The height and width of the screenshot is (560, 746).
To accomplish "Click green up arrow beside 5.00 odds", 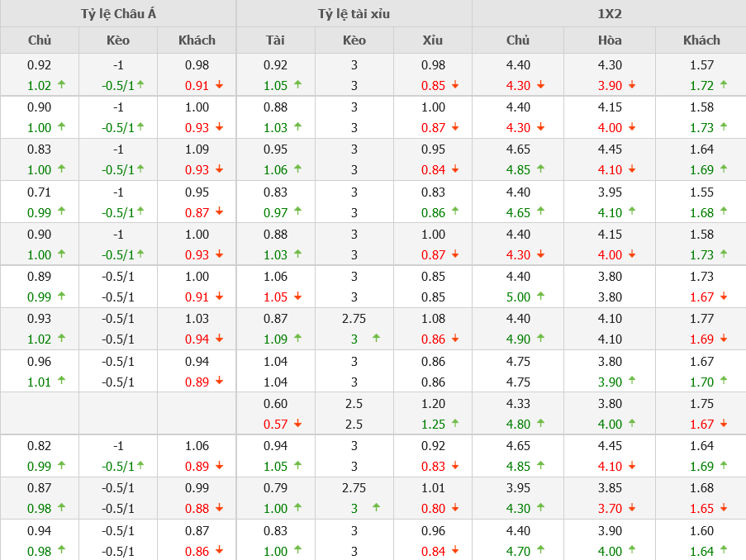I will [x=540, y=296].
